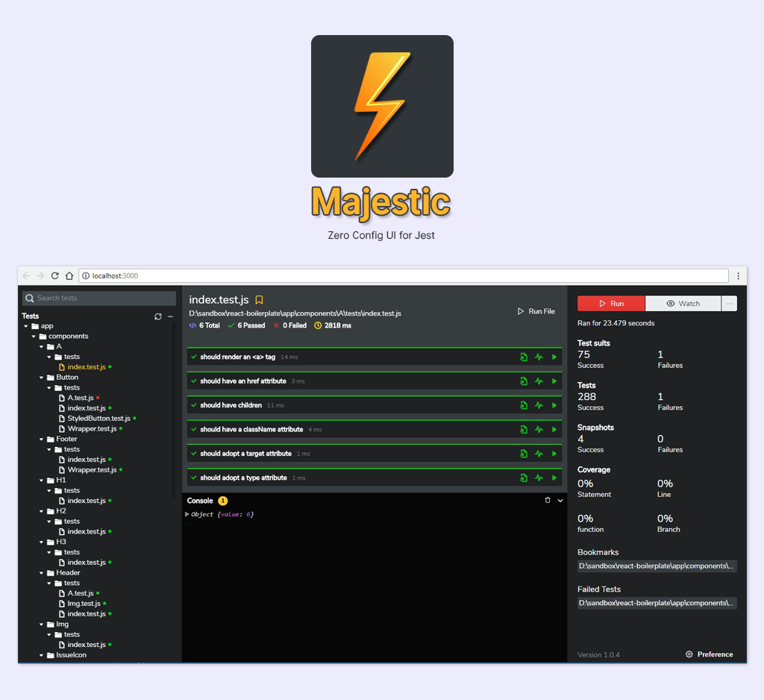
Task: Collapse the Button folder
Action: [42, 378]
